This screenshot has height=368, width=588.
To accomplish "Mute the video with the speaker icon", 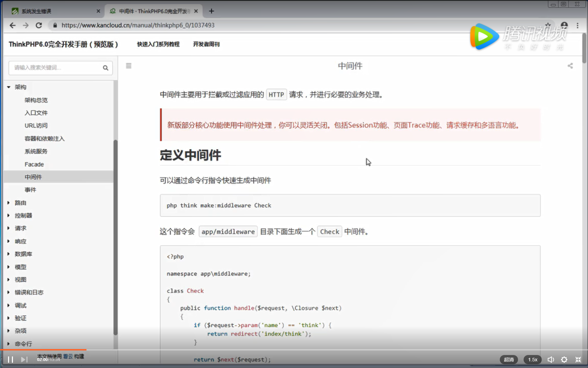I will point(551,360).
